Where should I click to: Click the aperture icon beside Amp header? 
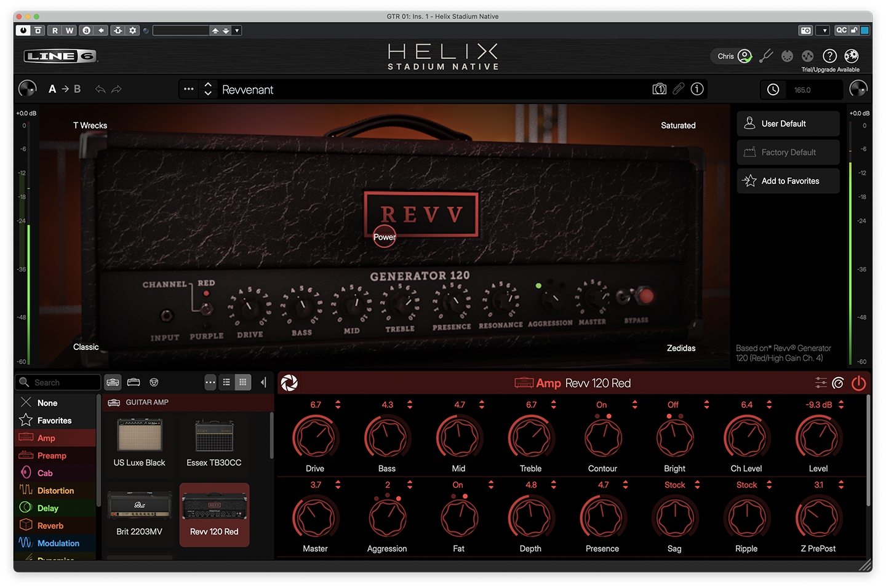point(289,383)
